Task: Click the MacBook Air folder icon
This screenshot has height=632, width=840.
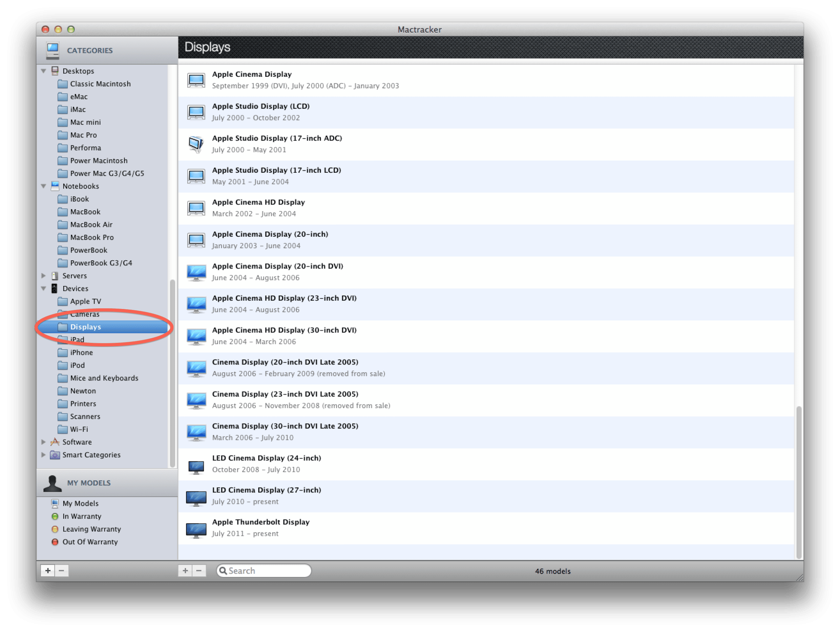Action: pos(63,225)
